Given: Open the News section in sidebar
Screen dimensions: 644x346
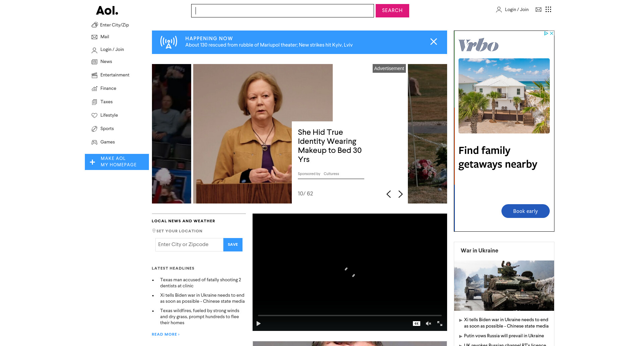Looking at the screenshot, I should click(x=106, y=62).
